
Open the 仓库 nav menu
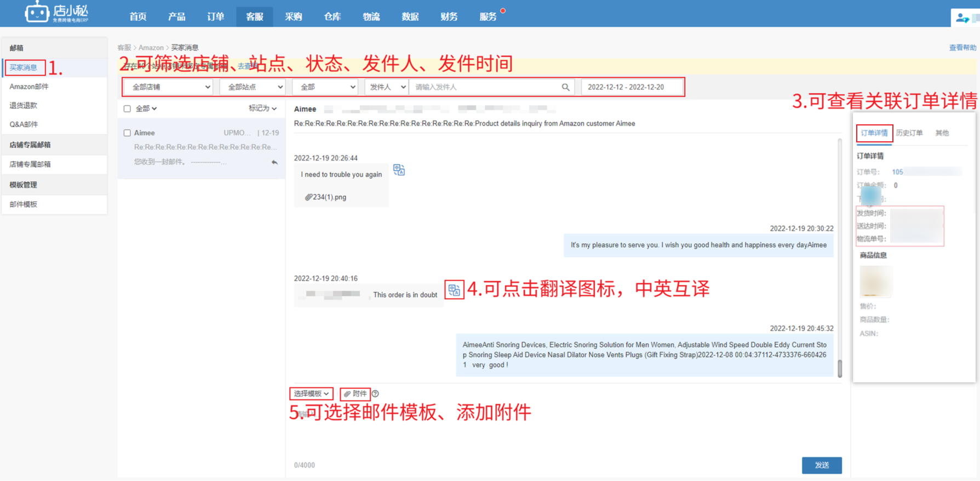coord(332,16)
